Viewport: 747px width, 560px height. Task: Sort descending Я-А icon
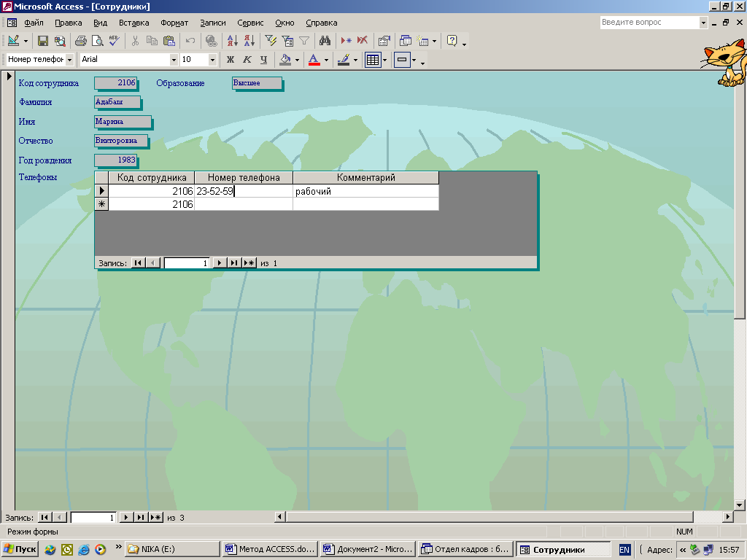pos(249,41)
